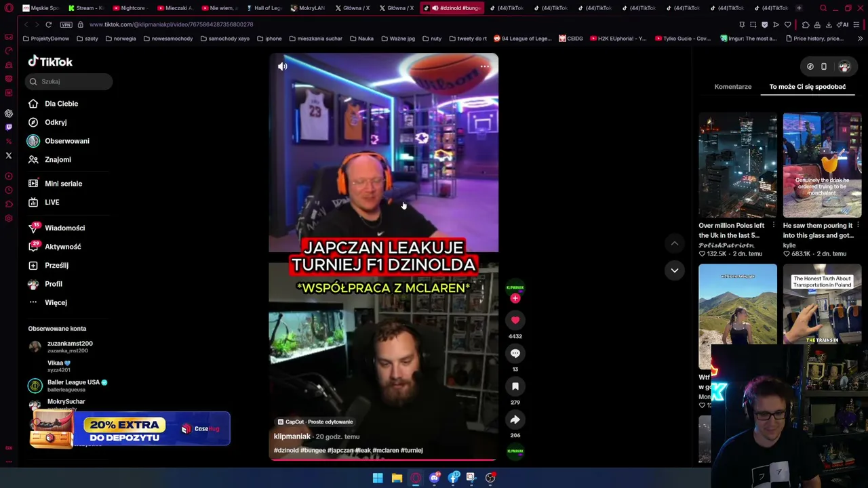Open options for the 'Over million Poles' card
This screenshot has width=868, height=488.
pos(774,226)
